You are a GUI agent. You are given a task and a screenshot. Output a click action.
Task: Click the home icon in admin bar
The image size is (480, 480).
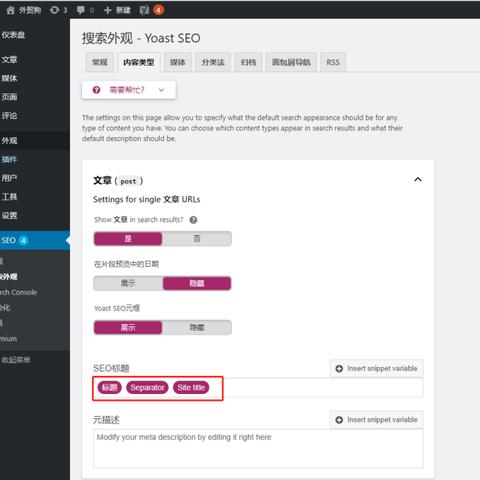click(11, 10)
